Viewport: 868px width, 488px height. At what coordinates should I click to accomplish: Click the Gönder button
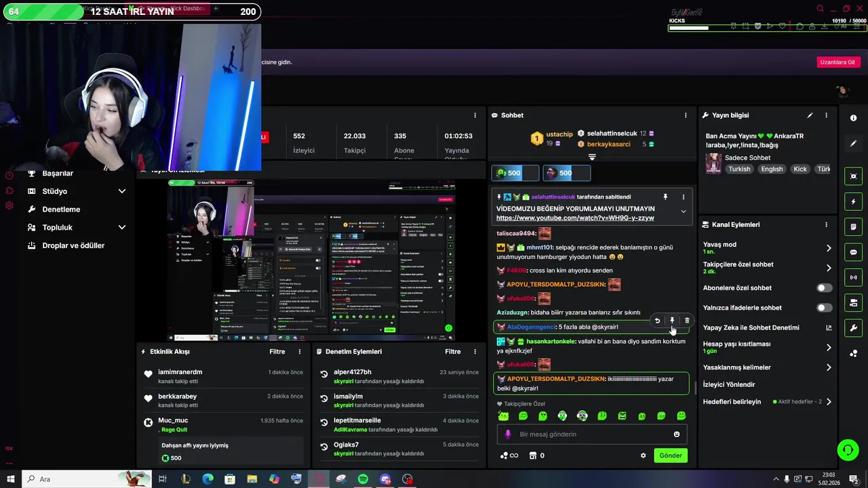671,455
